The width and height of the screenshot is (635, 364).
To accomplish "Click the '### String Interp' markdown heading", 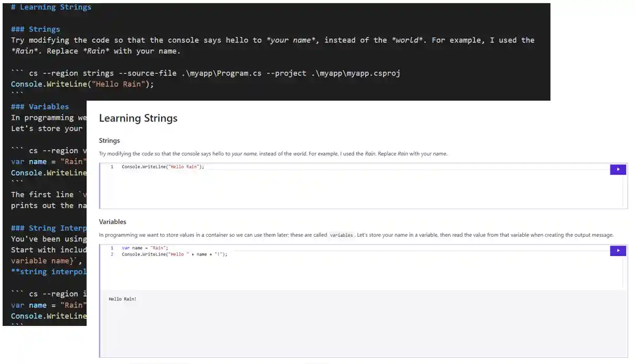I will click(48, 228).
